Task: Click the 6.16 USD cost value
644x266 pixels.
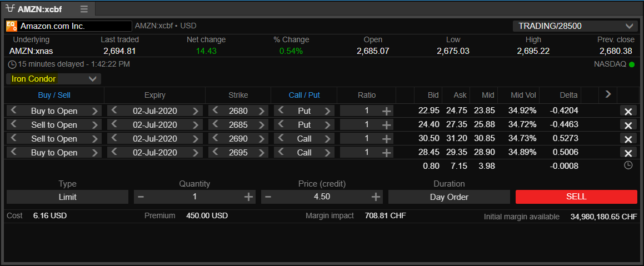Action: point(49,215)
